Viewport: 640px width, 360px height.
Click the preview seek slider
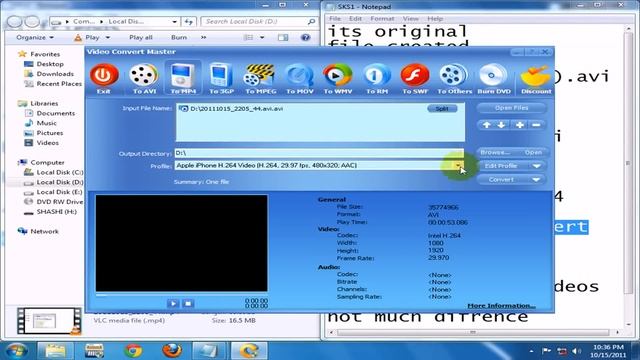[x=182, y=295]
